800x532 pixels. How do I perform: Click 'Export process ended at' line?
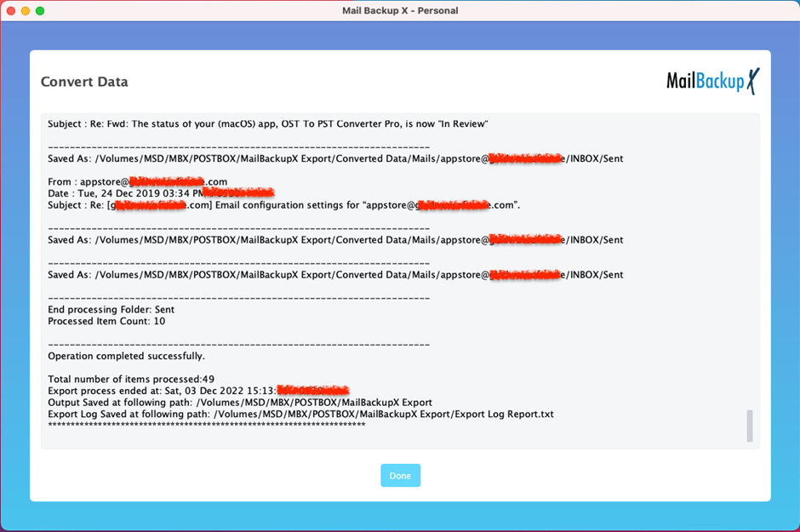click(198, 391)
